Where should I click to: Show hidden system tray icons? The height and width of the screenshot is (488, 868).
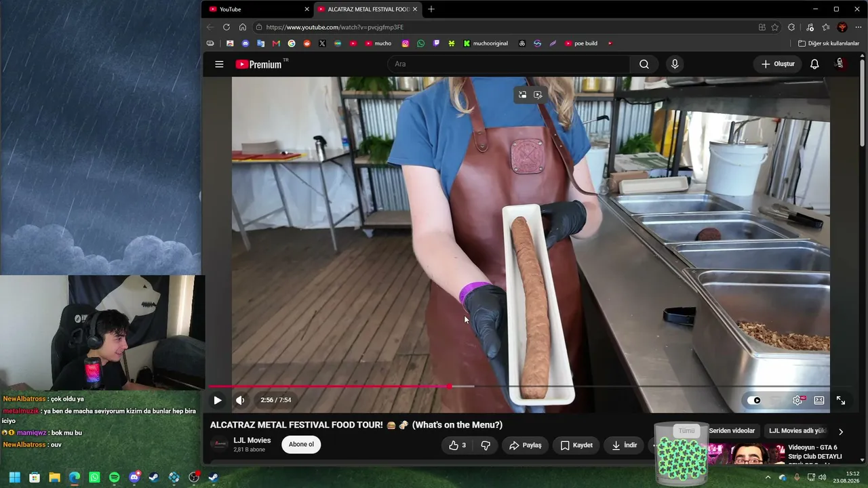point(768,477)
